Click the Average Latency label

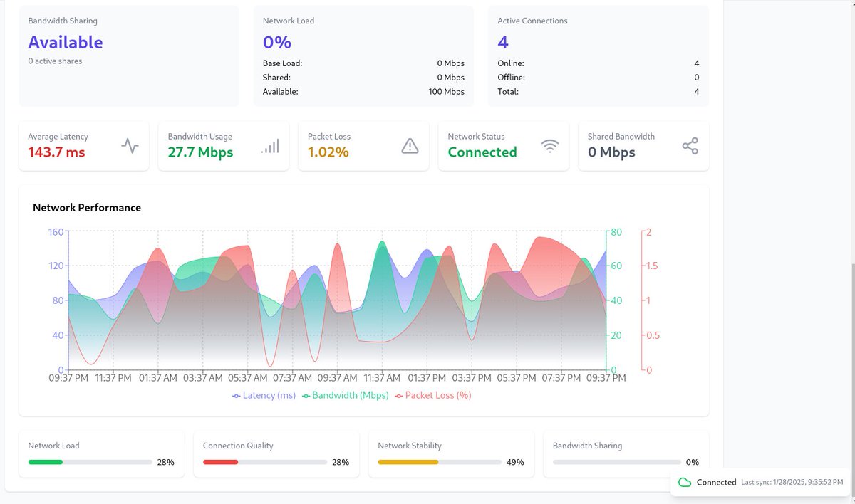[x=58, y=137]
